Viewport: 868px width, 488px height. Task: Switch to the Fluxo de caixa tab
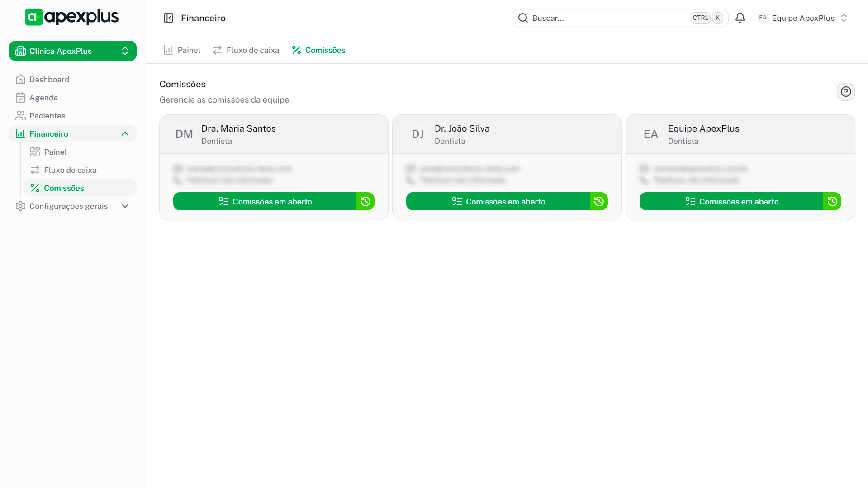[x=246, y=50]
